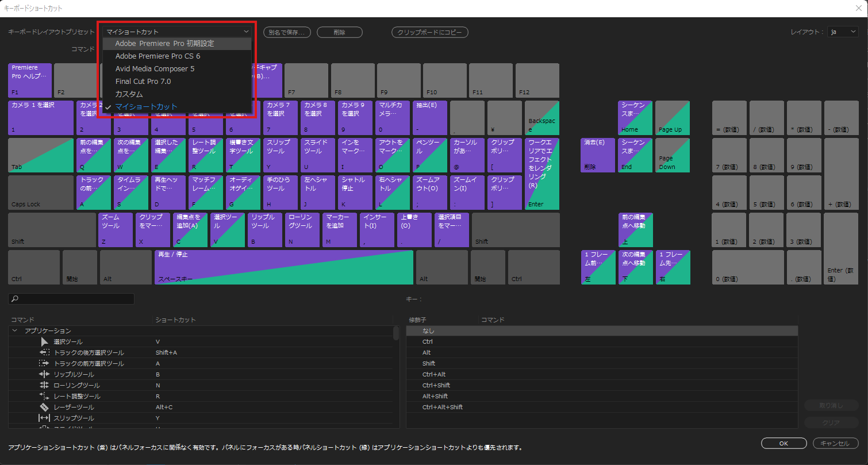The image size is (868, 465).
Task: Click the Razor tool icon
Action: pos(44,408)
